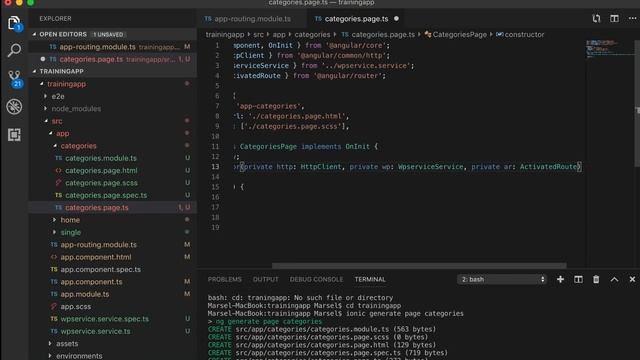The height and width of the screenshot is (360, 640).
Task: Click the '1 UNSAVED' badge in Open Editors
Action: (x=108, y=34)
